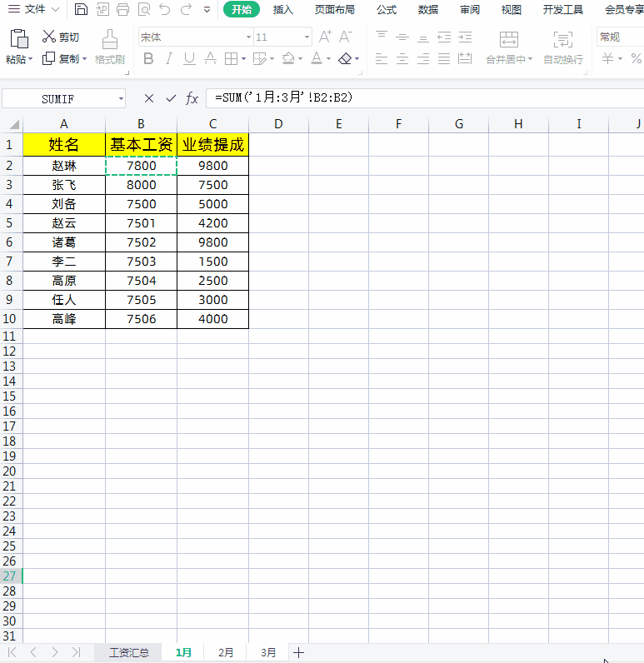Click the eraser clear icon
The width and height of the screenshot is (644, 663).
346,59
